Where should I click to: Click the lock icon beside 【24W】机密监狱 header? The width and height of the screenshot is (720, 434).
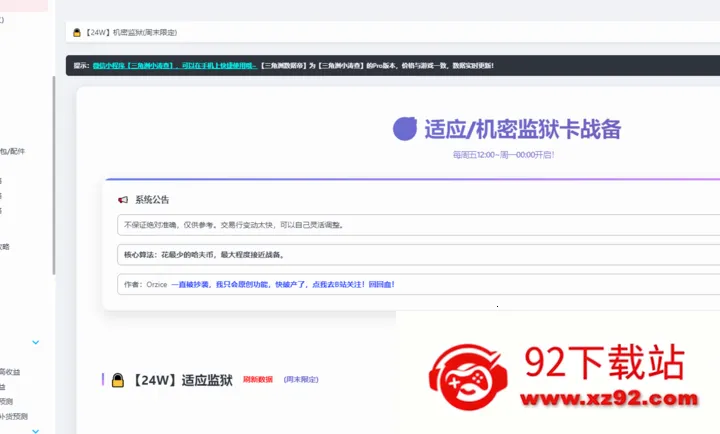click(x=76, y=33)
